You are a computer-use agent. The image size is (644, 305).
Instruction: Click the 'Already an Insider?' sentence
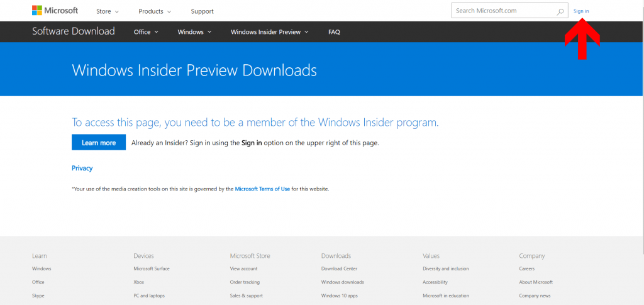[x=255, y=143]
